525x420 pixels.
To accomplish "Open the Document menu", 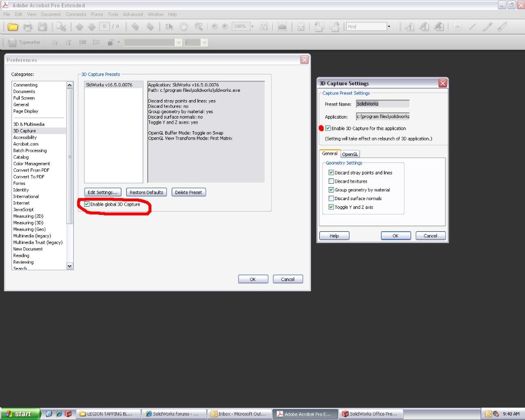I will coord(51,14).
